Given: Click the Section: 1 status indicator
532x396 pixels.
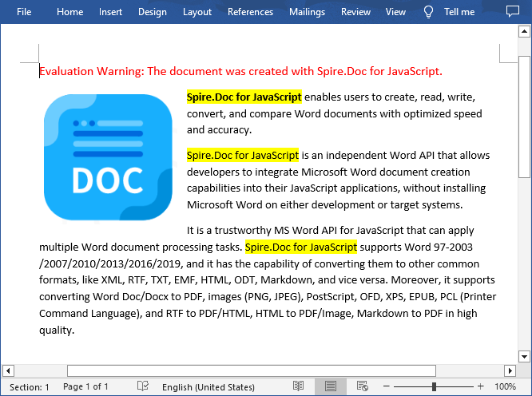Looking at the screenshot, I should tap(30, 386).
